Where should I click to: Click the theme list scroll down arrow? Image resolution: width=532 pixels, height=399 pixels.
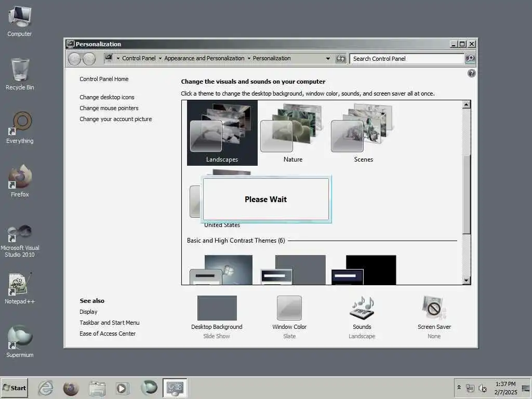(467, 281)
